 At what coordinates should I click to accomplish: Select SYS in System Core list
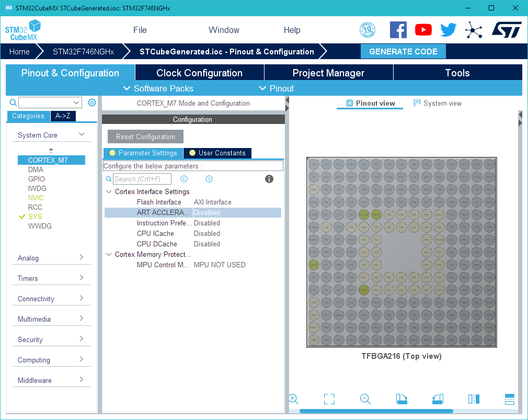35,217
